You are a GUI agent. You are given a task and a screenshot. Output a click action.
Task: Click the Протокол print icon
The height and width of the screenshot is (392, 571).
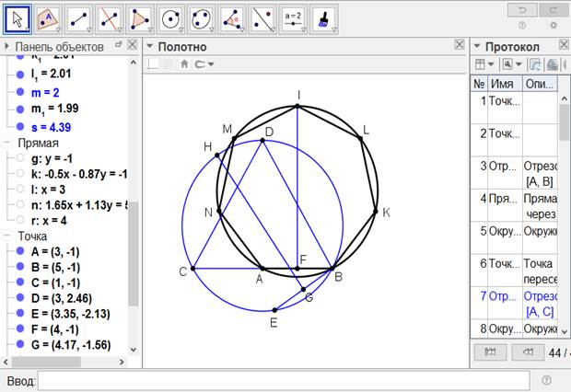click(552, 64)
